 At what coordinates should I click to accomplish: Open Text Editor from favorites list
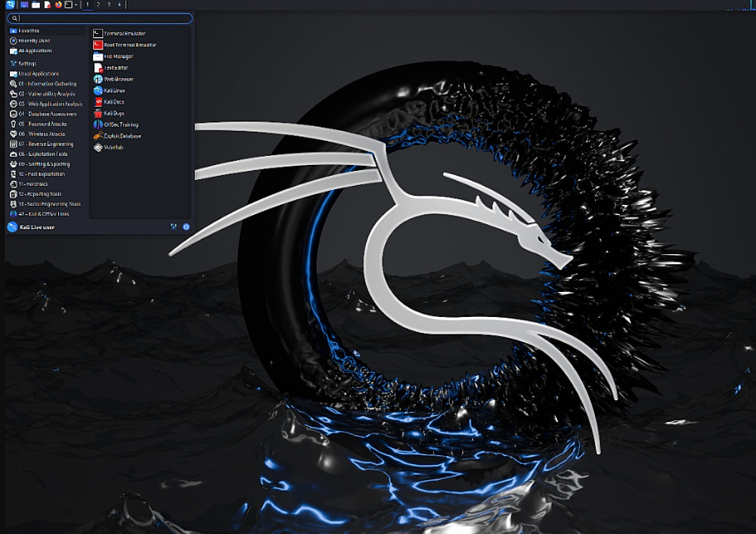140,68
